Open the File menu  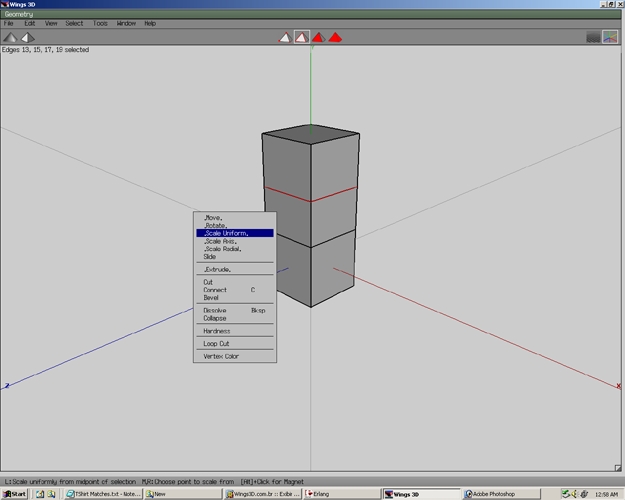(8, 24)
